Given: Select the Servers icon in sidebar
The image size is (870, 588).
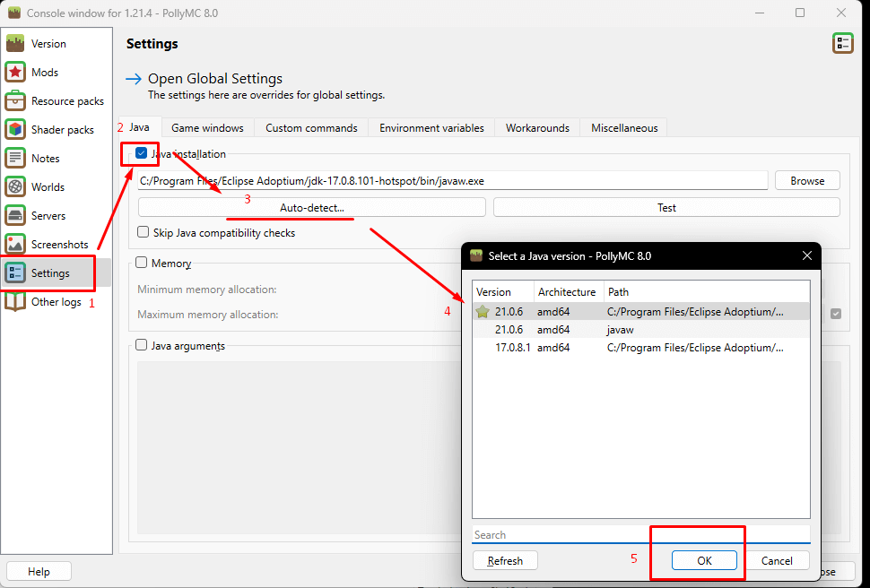Looking at the screenshot, I should pos(15,215).
